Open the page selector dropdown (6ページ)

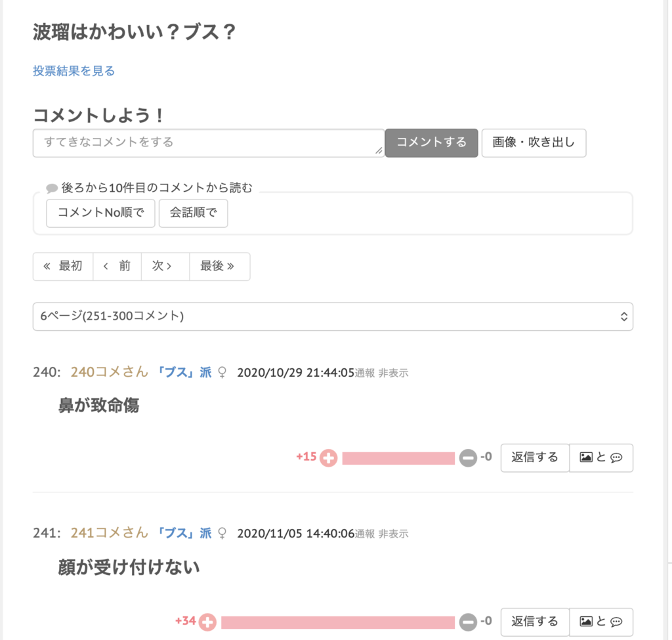(x=333, y=316)
